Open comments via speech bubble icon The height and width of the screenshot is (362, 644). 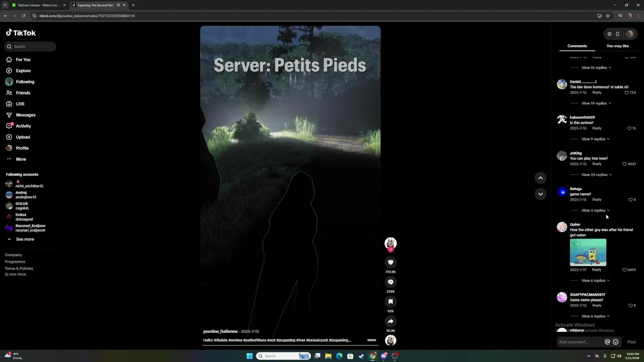[x=390, y=282]
